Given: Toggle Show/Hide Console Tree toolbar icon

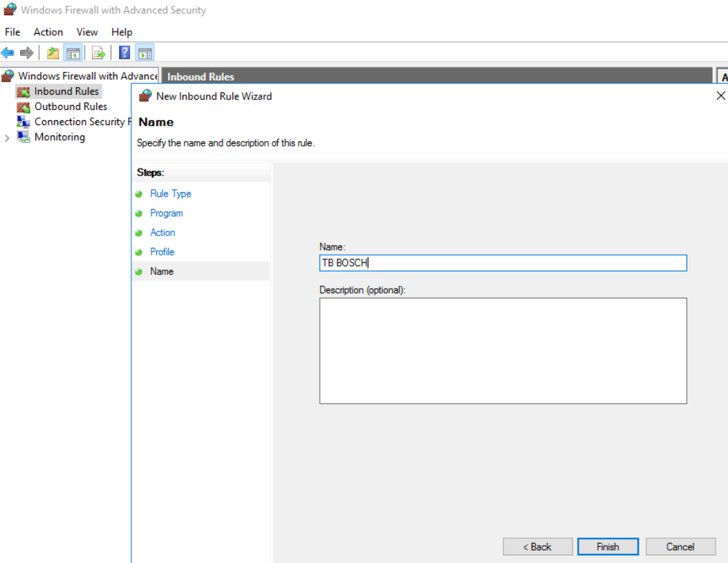Looking at the screenshot, I should click(73, 53).
